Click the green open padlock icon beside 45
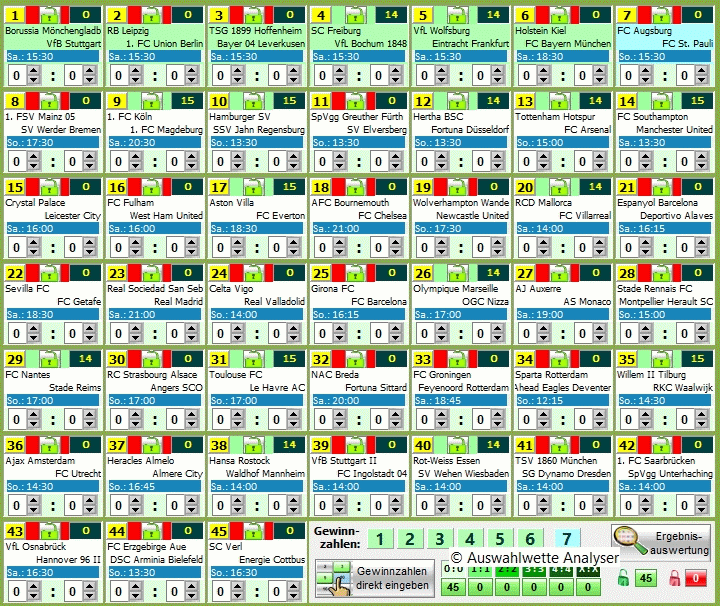 [623, 578]
